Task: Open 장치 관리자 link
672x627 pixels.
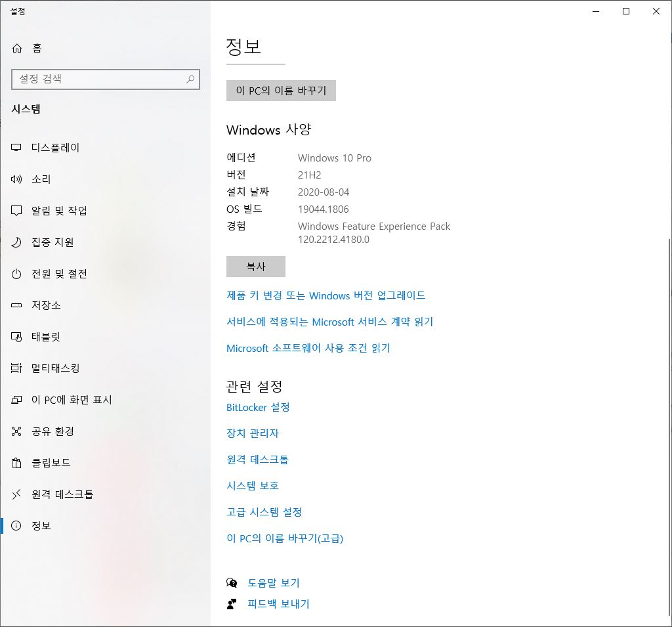Action: [x=253, y=433]
